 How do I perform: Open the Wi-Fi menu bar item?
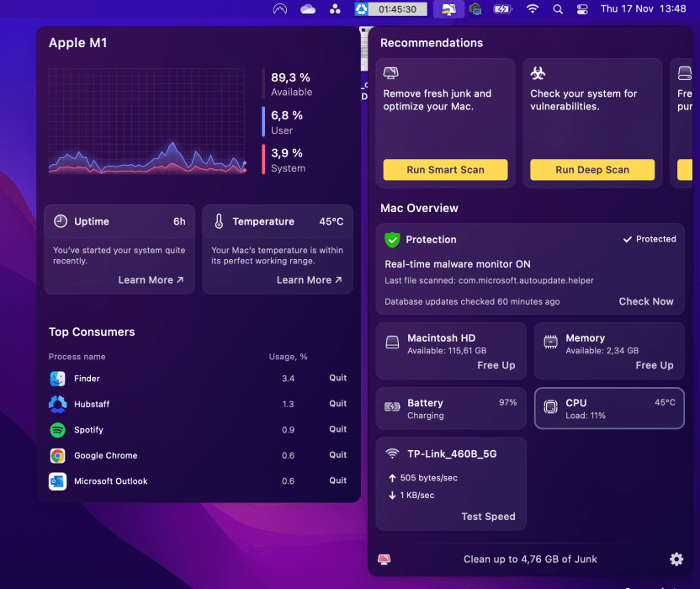(533, 9)
